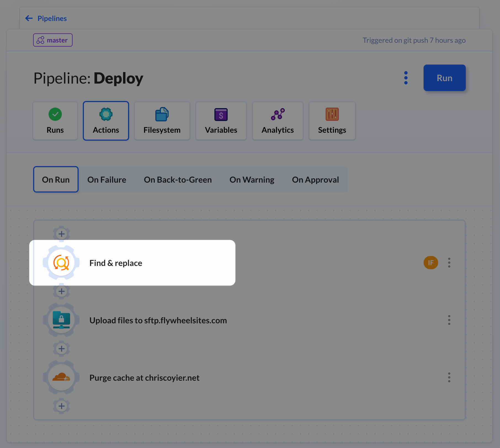500x448 pixels.
Task: Open the Find & replace action
Action: [x=116, y=263]
